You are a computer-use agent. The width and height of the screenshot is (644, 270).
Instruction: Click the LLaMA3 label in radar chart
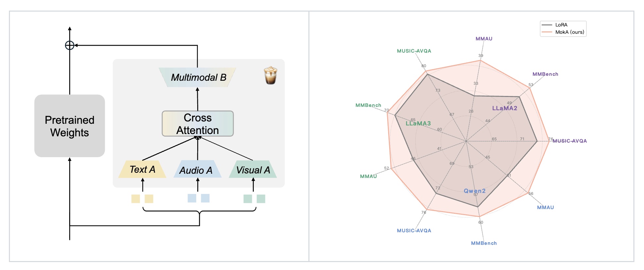[418, 123]
